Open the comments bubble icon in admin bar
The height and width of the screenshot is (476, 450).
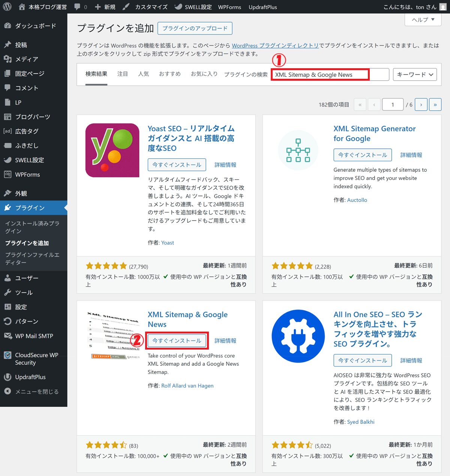coord(78,7)
